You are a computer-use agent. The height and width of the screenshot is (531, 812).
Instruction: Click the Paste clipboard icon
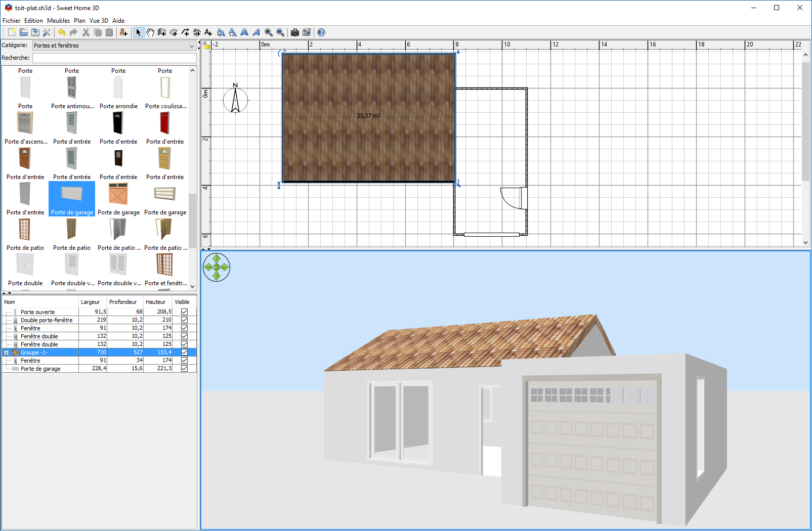[x=109, y=32]
